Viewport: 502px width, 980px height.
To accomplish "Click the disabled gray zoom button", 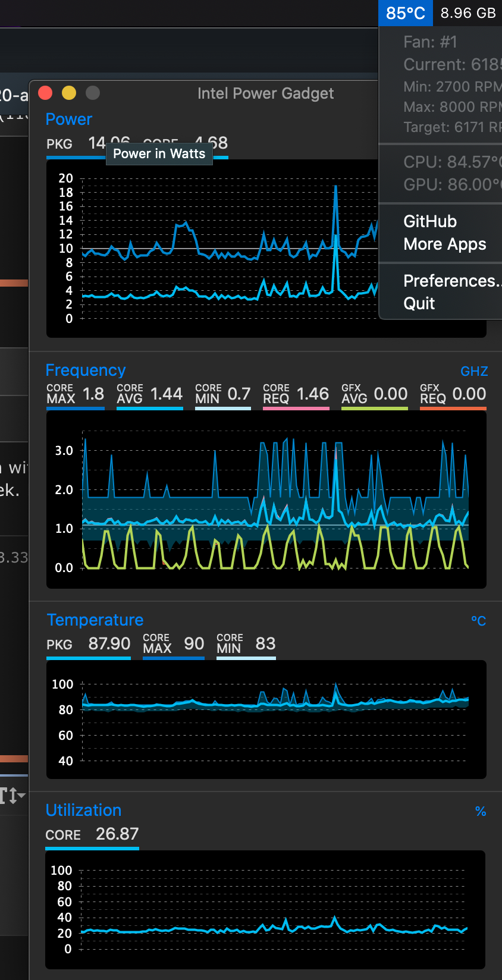I will click(93, 93).
